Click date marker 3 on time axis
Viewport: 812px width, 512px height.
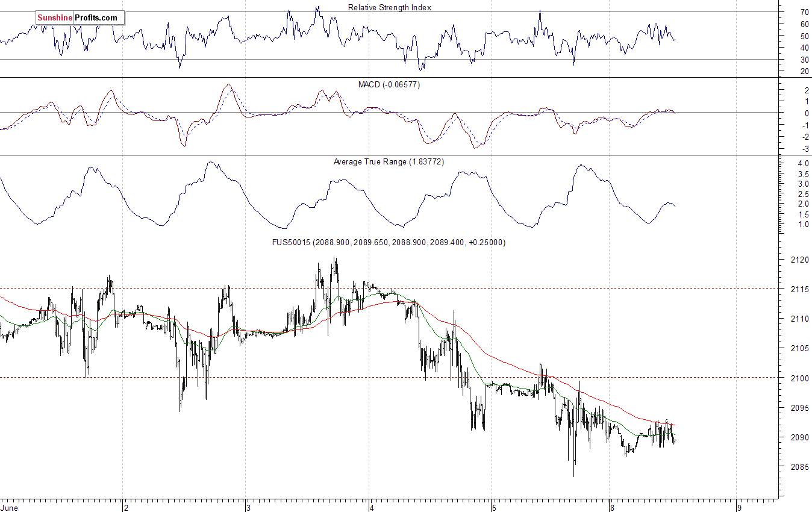pyautogui.click(x=248, y=508)
